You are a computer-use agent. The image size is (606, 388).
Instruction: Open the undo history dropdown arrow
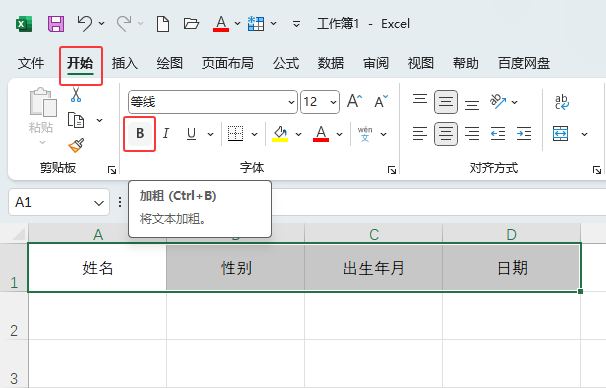point(102,24)
